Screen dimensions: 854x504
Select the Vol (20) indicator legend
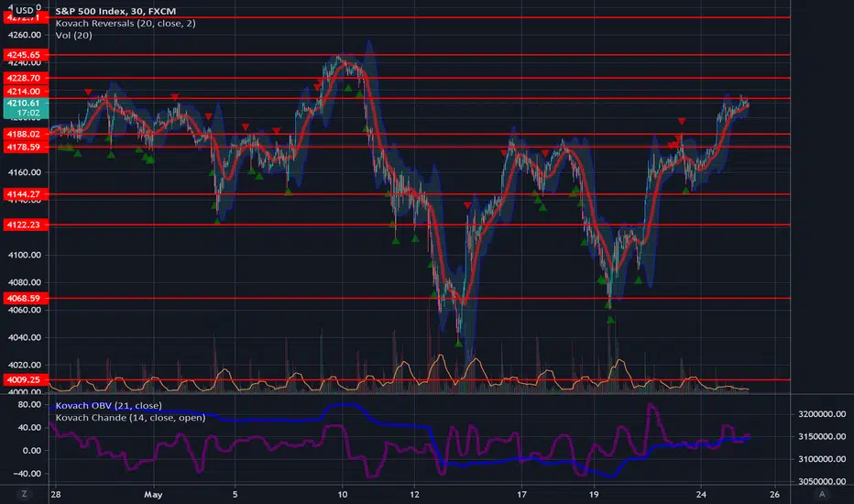point(73,35)
